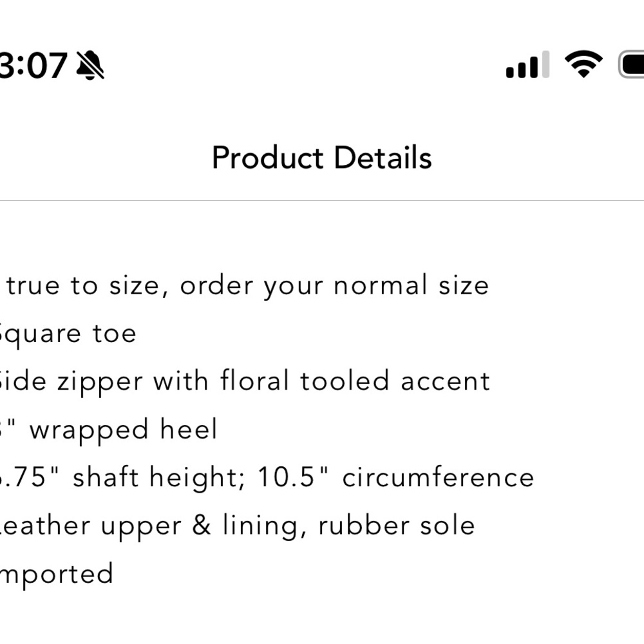This screenshot has width=644, height=644.
Task: Tap the Product Details header title
Action: (x=321, y=158)
